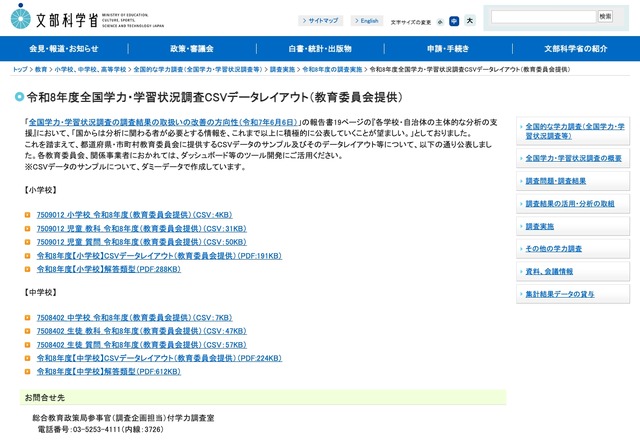Download 7509012 児童 教科 CSV (31KB)

pyautogui.click(x=142, y=229)
